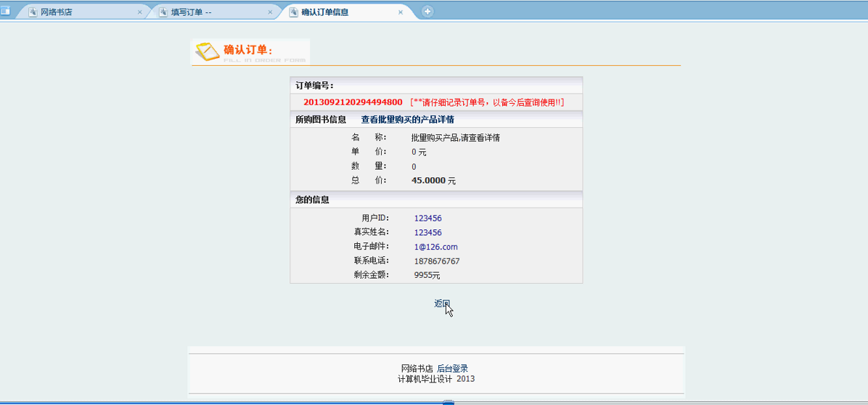Click the 剩余金额 label

372,275
